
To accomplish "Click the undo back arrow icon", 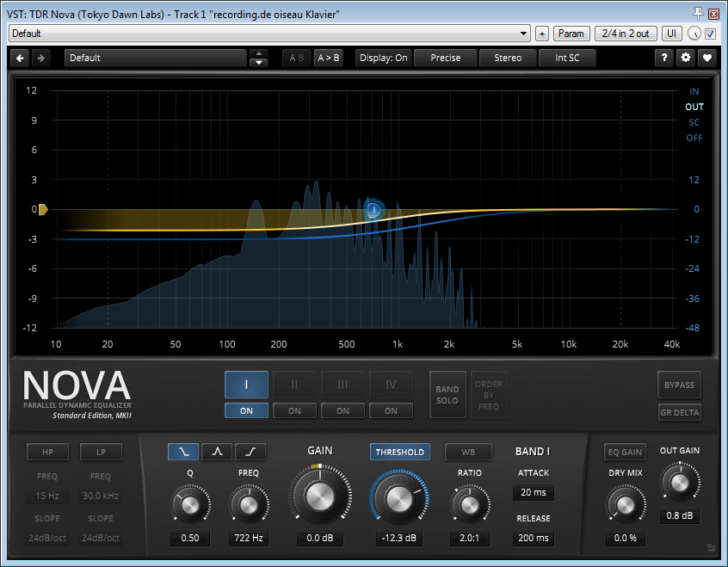I will pos(20,58).
